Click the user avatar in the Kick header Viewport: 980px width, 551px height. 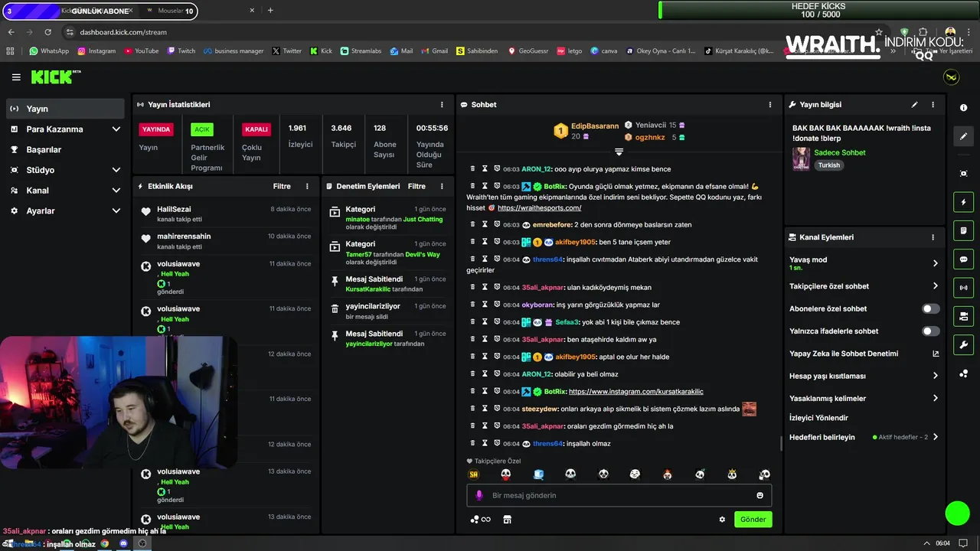point(951,77)
